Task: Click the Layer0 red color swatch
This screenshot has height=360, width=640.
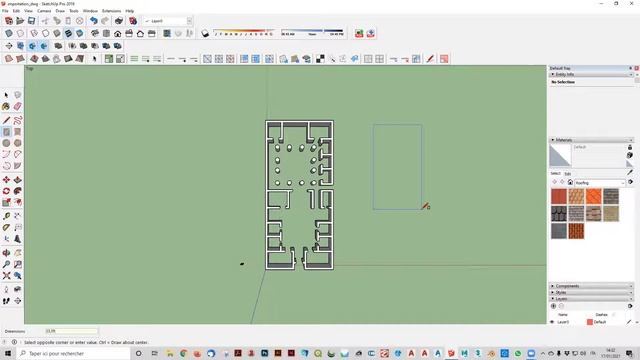Action: (590, 322)
